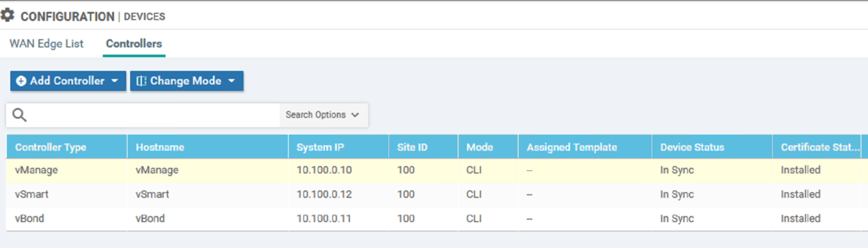The width and height of the screenshot is (868, 248).
Task: Sort by Assigned Template column header
Action: point(572,148)
